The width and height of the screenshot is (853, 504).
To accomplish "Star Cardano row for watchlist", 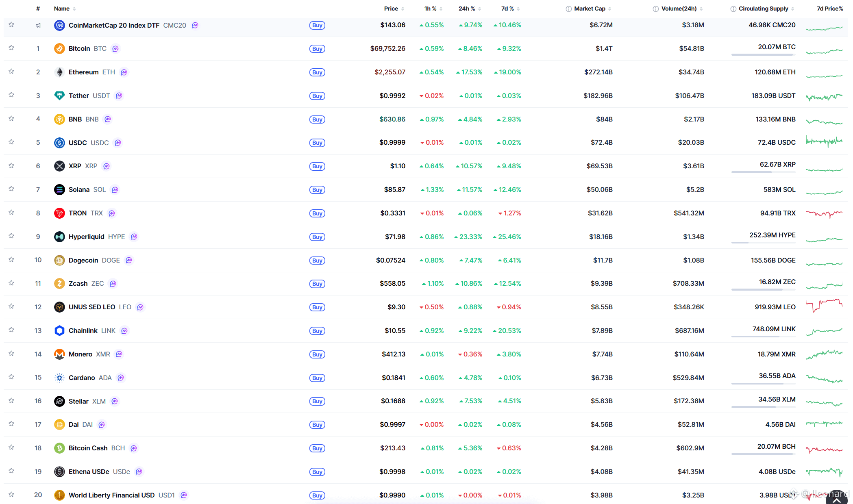I will click(11, 377).
